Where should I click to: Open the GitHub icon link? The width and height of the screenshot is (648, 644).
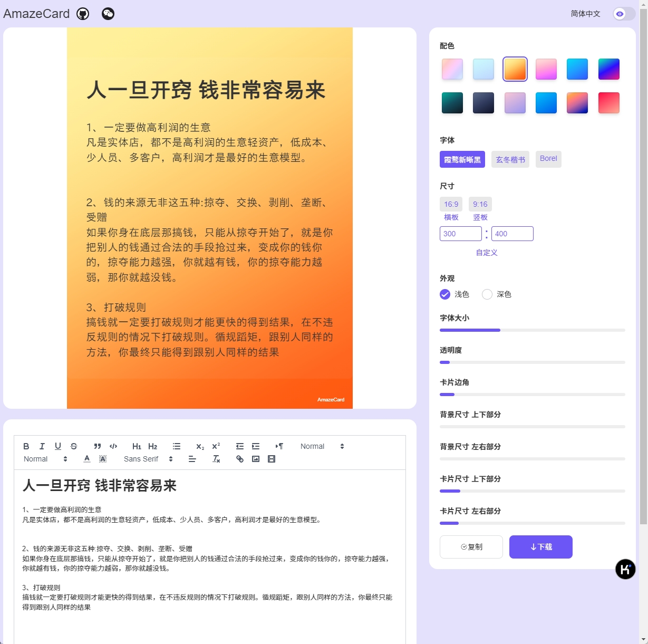(83, 14)
